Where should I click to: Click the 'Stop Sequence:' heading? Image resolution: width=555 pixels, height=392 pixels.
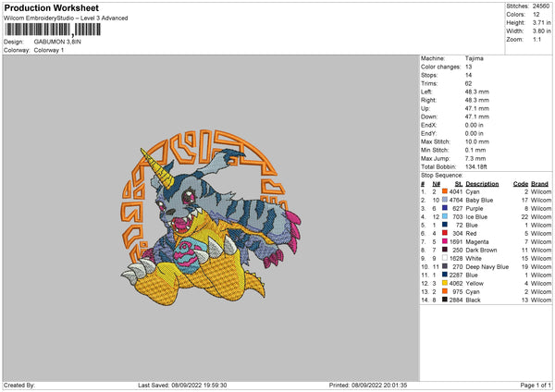click(x=442, y=175)
